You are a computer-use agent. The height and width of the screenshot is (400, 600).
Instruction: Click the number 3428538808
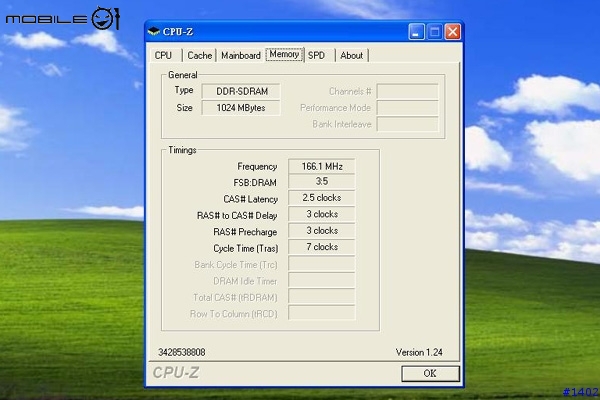182,352
